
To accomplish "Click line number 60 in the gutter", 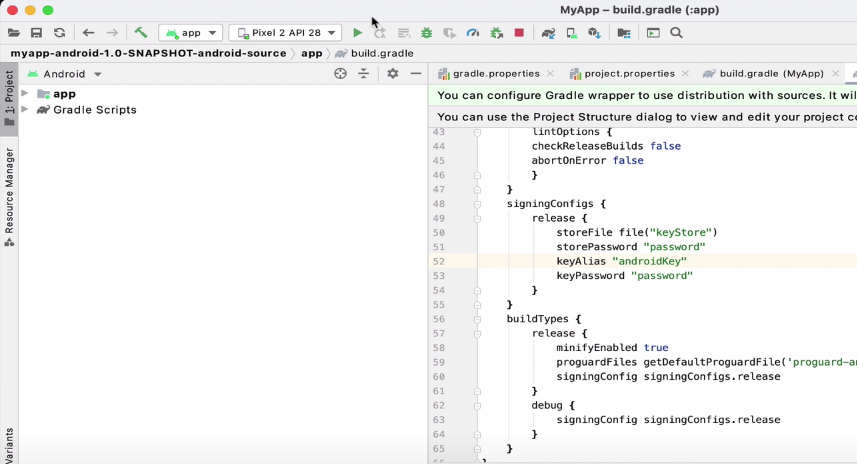I will coord(438,377).
